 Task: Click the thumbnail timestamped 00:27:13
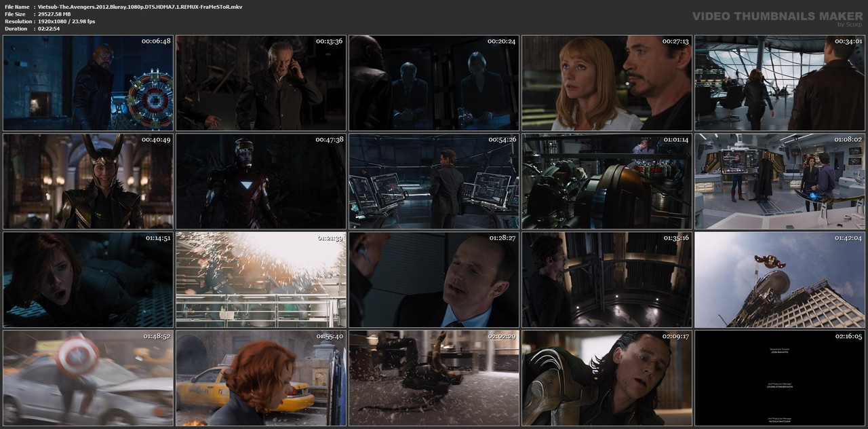click(607, 83)
